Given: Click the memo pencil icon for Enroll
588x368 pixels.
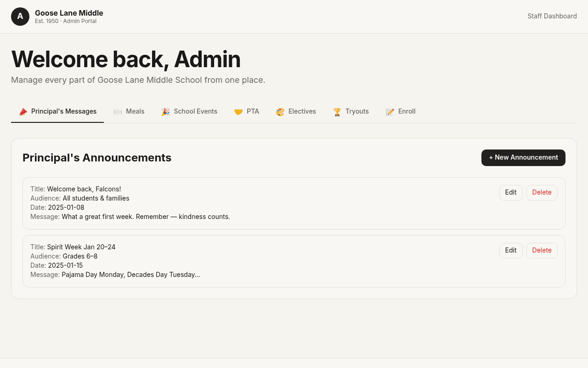Looking at the screenshot, I should [x=390, y=112].
